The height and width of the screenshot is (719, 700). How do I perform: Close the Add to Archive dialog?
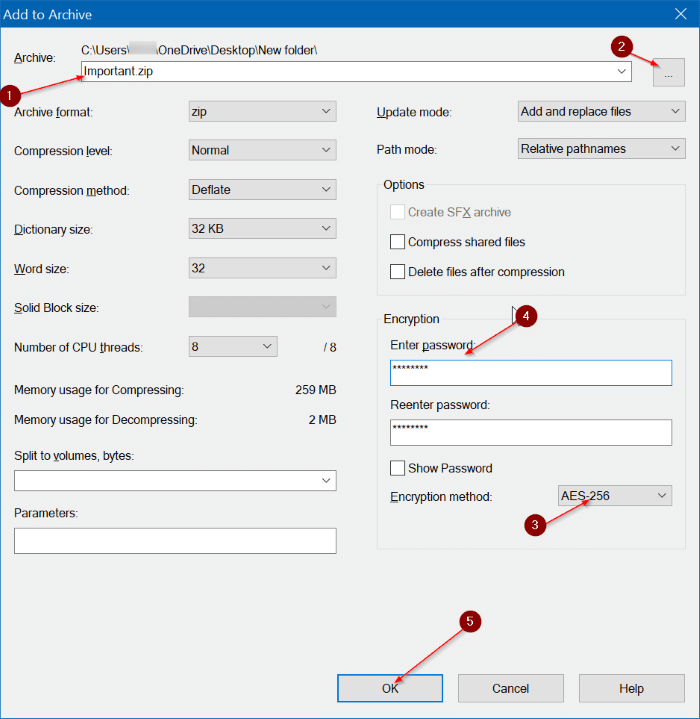click(x=681, y=14)
